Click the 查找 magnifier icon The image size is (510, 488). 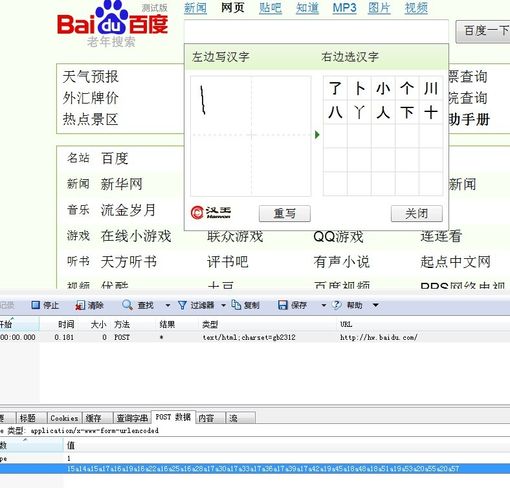pos(127,305)
